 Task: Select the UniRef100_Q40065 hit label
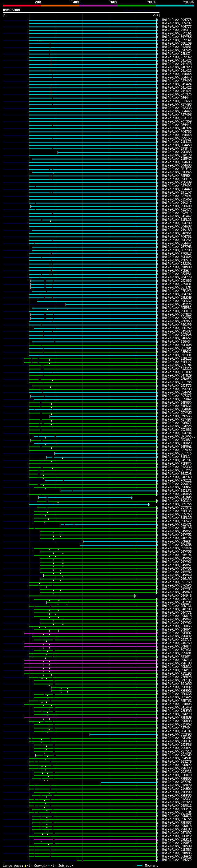[177, 494]
